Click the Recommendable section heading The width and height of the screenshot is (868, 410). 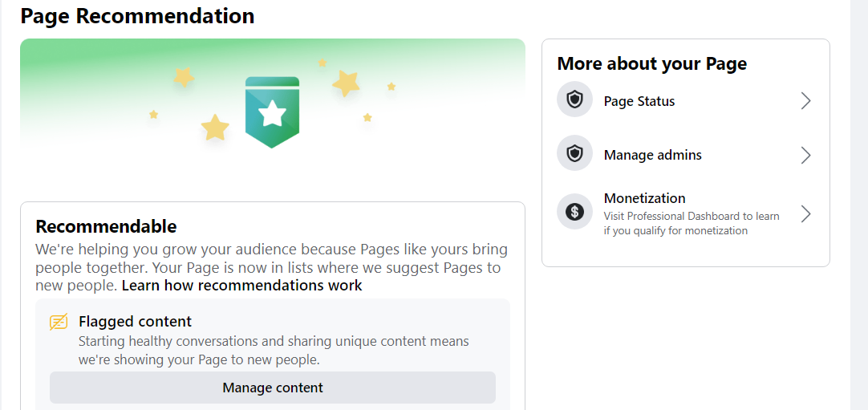(x=106, y=225)
